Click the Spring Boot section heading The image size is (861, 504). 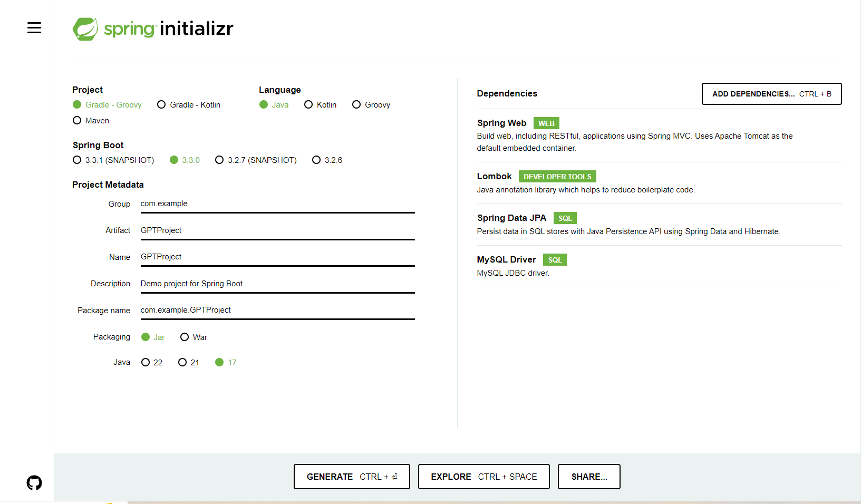coord(98,146)
